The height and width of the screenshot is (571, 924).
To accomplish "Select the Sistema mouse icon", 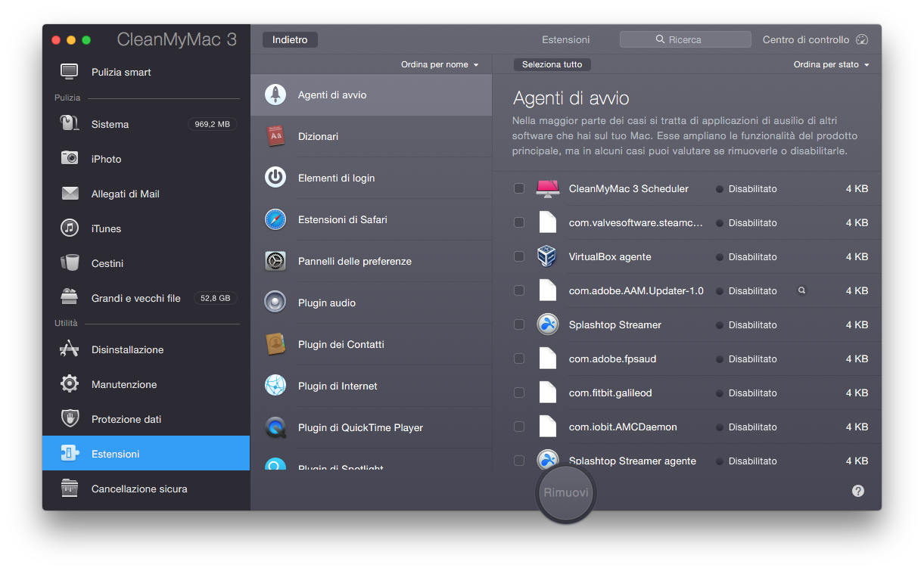I will 70,124.
